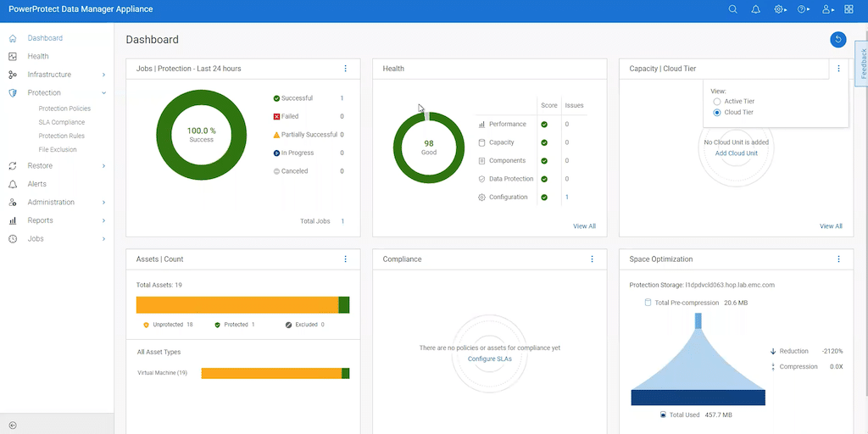Open the Feedback side tab
The height and width of the screenshot is (434, 868).
[x=862, y=63]
